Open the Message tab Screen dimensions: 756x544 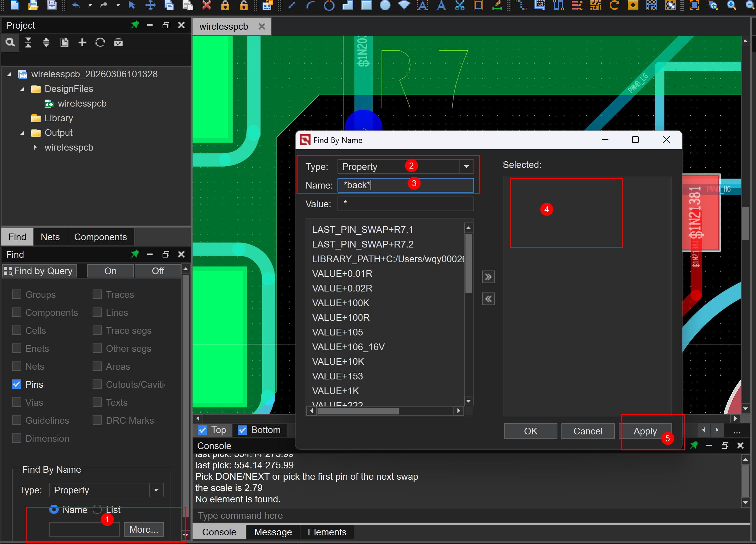pos(273,532)
